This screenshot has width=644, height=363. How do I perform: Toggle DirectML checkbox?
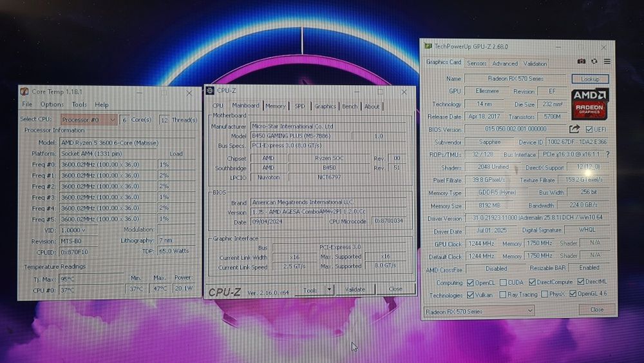pyautogui.click(x=580, y=282)
